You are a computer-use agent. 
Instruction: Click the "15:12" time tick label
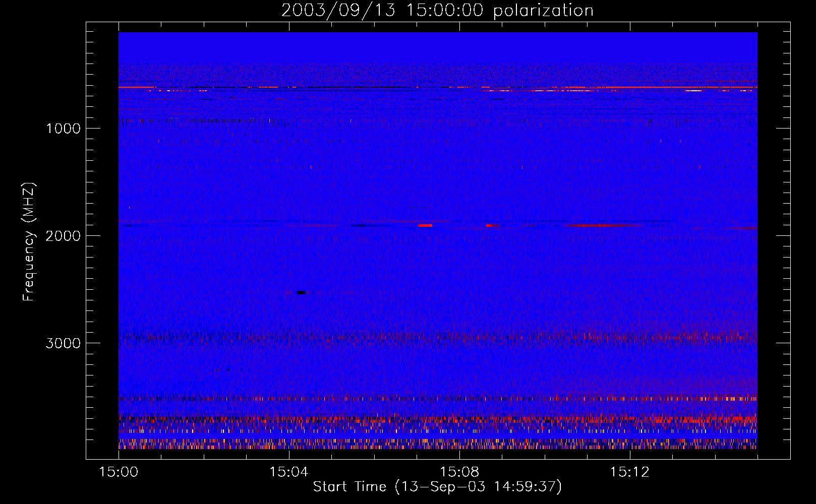click(630, 472)
